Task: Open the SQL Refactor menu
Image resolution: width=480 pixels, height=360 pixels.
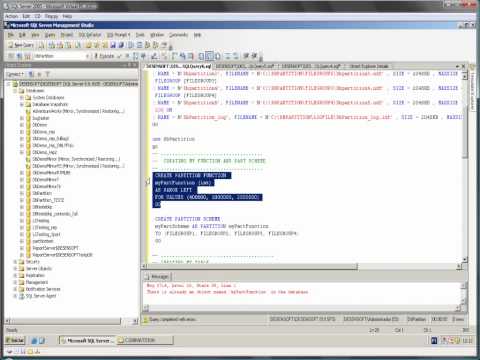Action: 90,35
